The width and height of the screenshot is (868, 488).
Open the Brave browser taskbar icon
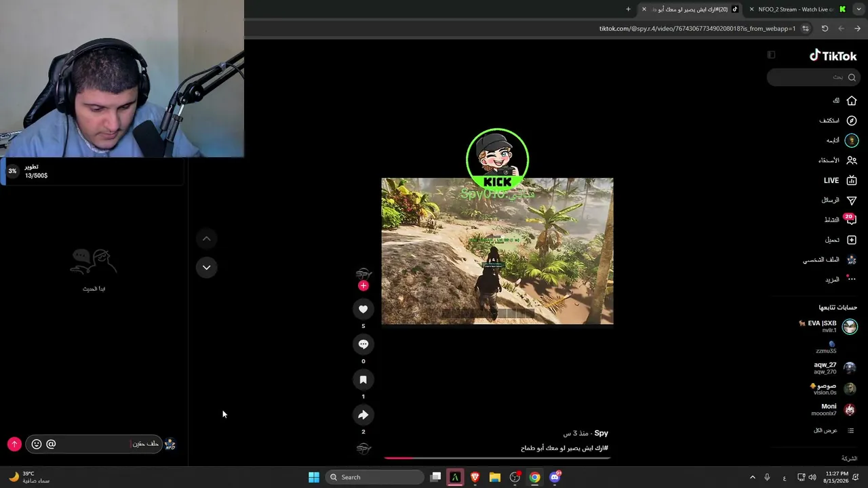tap(475, 477)
